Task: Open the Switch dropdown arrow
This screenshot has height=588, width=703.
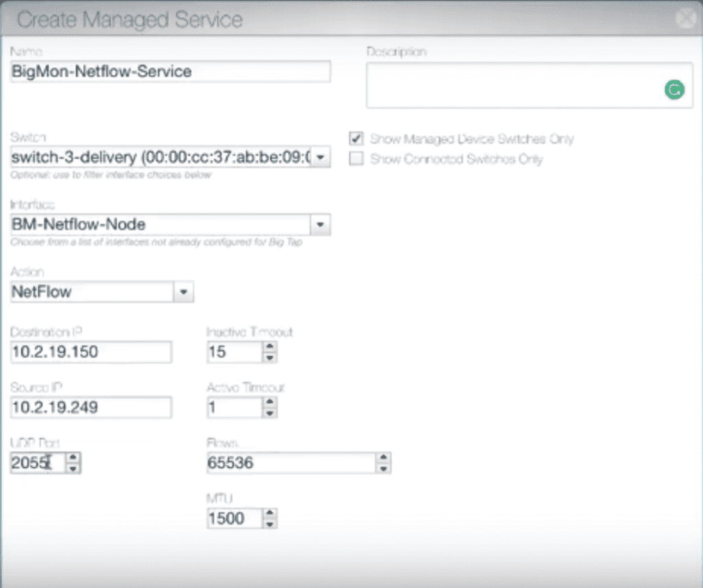Action: (x=321, y=157)
